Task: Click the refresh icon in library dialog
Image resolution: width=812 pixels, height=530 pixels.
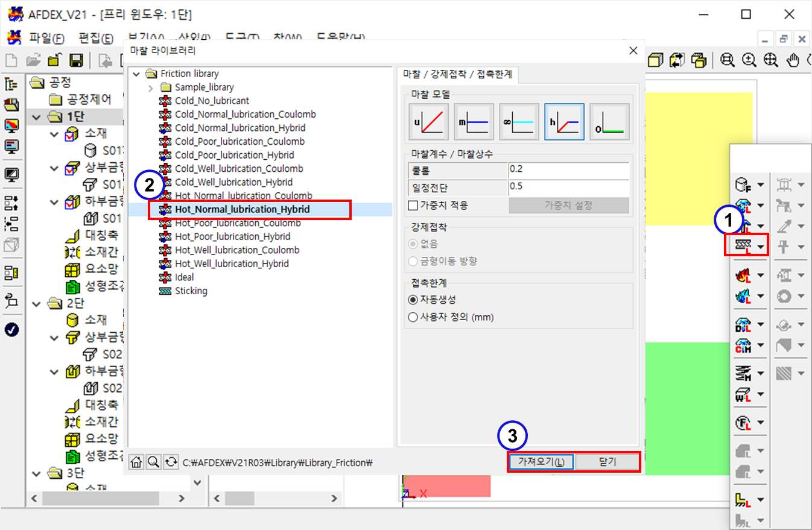Action: pyautogui.click(x=171, y=462)
